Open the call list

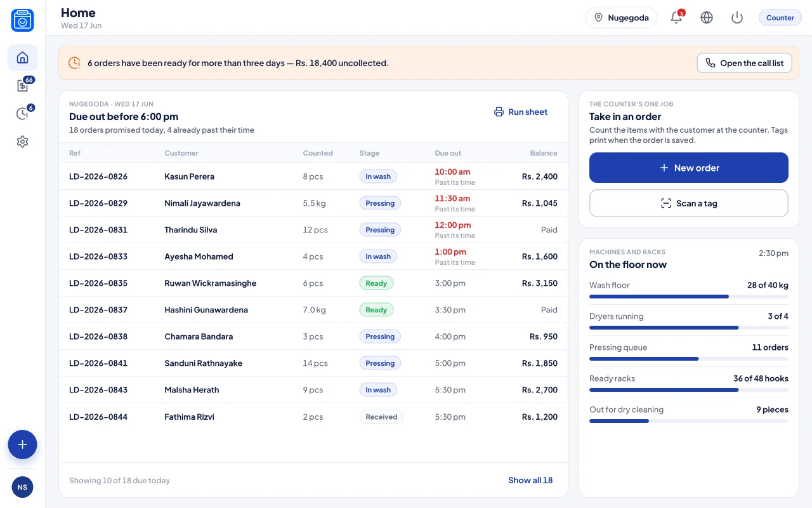pyautogui.click(x=744, y=63)
